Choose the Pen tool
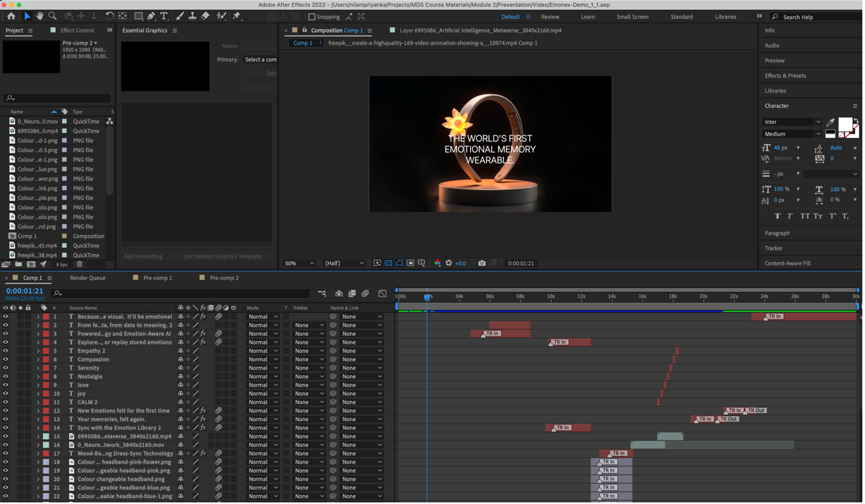 pos(151,16)
